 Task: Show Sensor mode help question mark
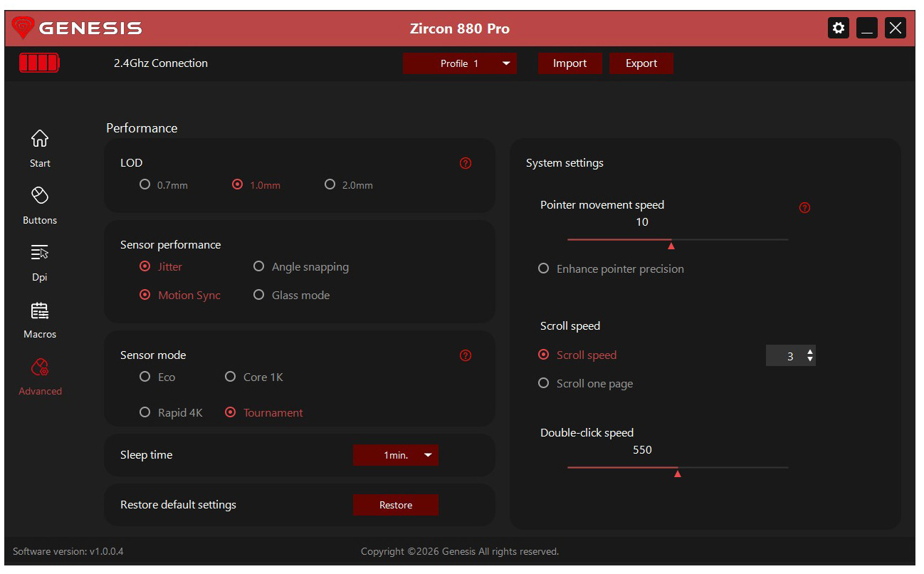[466, 355]
